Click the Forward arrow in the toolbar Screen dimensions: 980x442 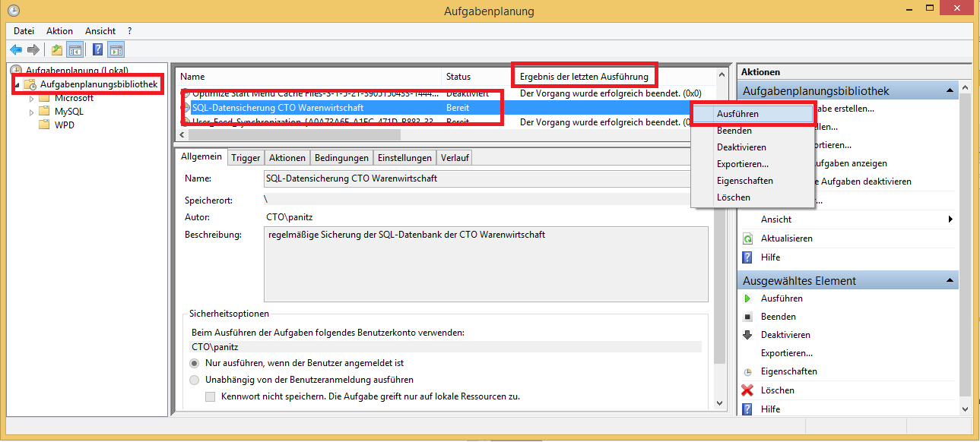click(x=33, y=50)
